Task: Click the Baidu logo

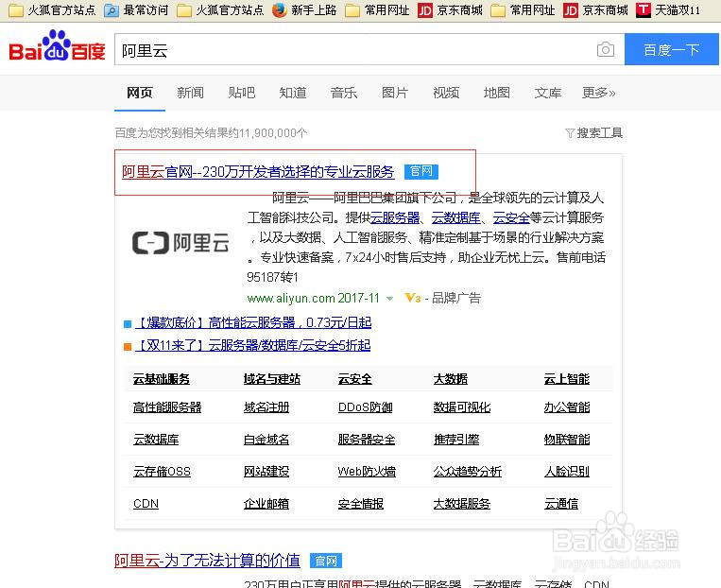Action: point(57,46)
